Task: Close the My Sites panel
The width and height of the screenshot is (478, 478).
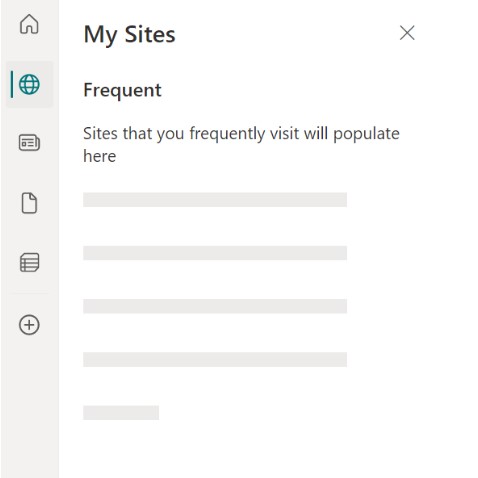Action: point(407,33)
